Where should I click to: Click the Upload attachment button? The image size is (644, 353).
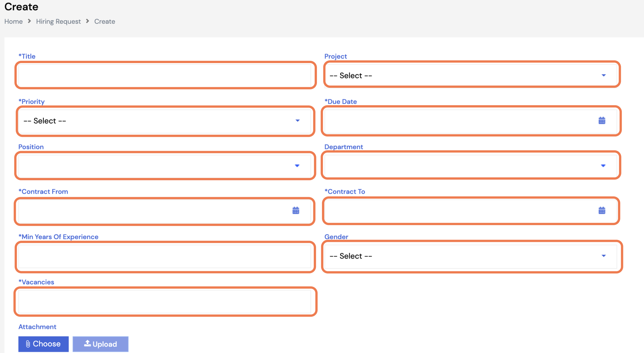pos(100,344)
